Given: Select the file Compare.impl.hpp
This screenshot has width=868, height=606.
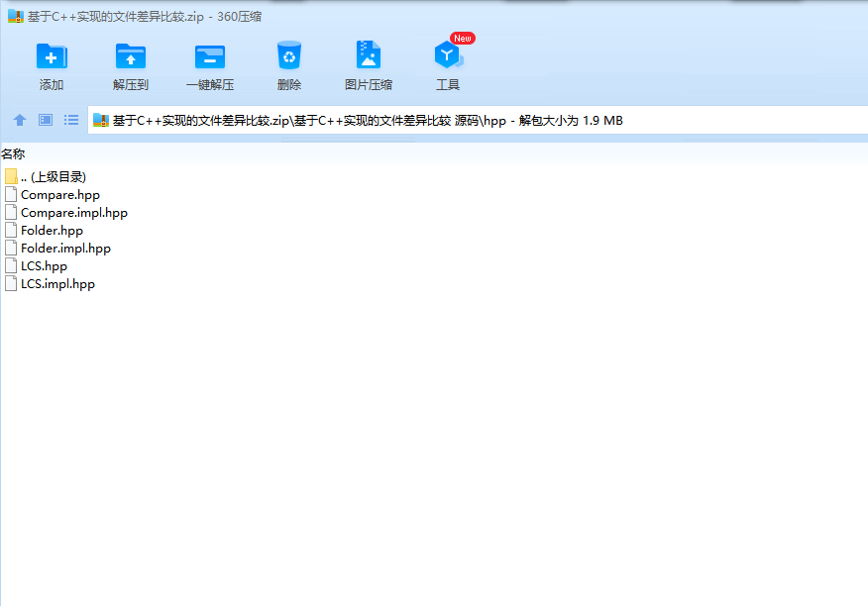Looking at the screenshot, I should tap(65, 213).
